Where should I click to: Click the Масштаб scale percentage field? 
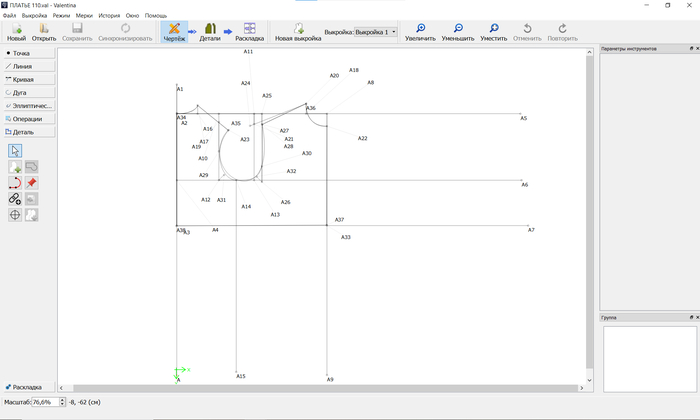45,402
